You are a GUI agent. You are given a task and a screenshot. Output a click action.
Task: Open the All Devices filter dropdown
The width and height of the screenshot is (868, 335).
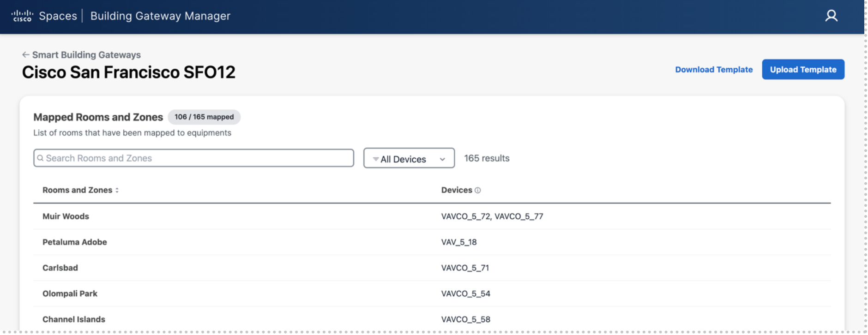tap(409, 158)
